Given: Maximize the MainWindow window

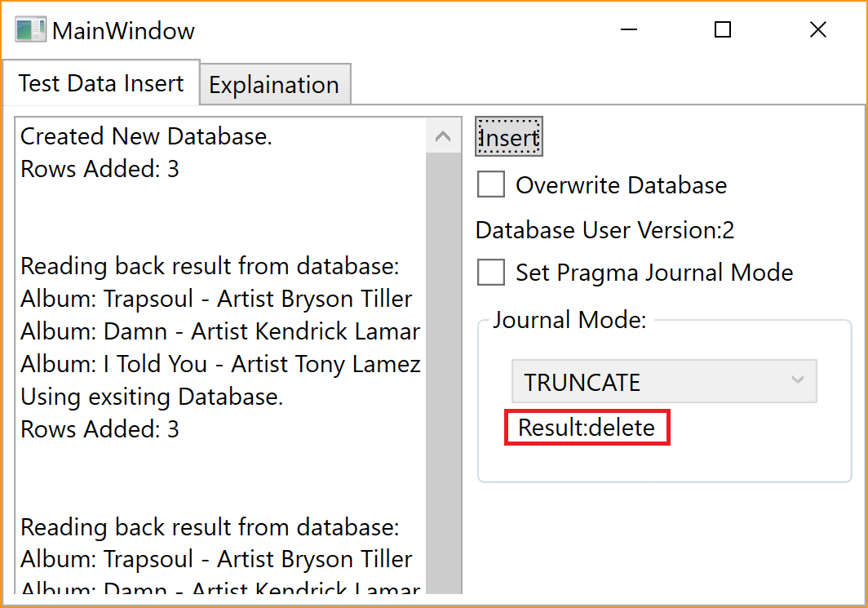Looking at the screenshot, I should click(x=723, y=29).
